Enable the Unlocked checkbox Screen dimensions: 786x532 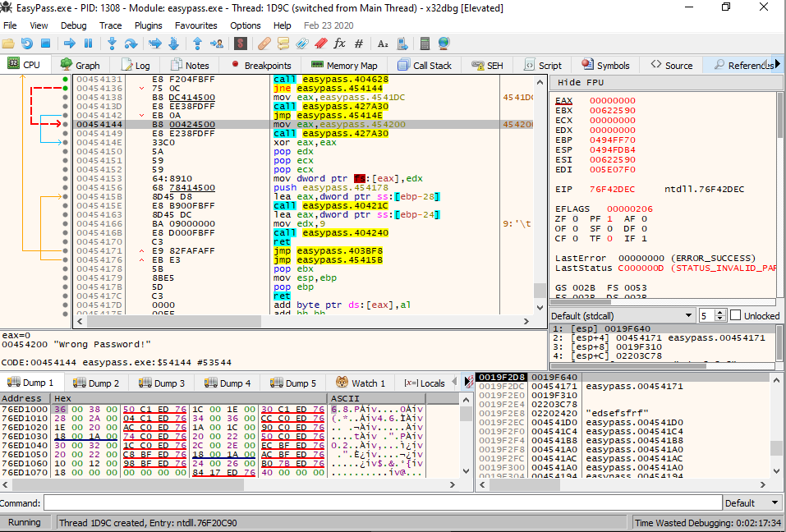point(735,315)
